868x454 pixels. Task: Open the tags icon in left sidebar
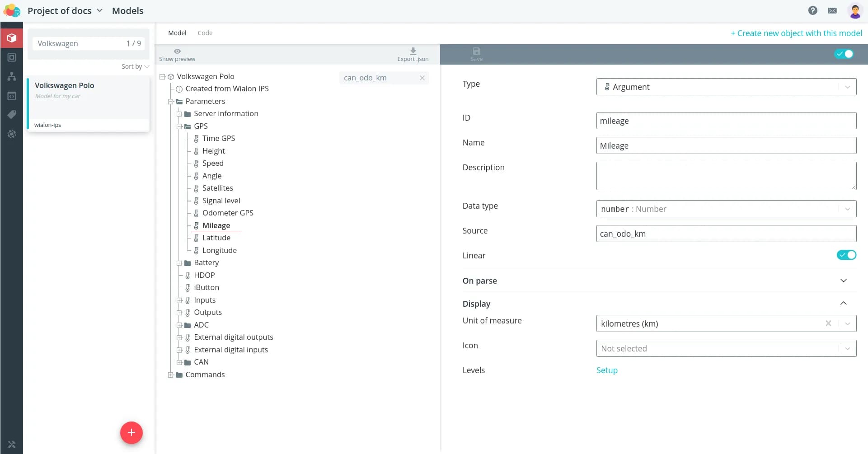coord(12,115)
